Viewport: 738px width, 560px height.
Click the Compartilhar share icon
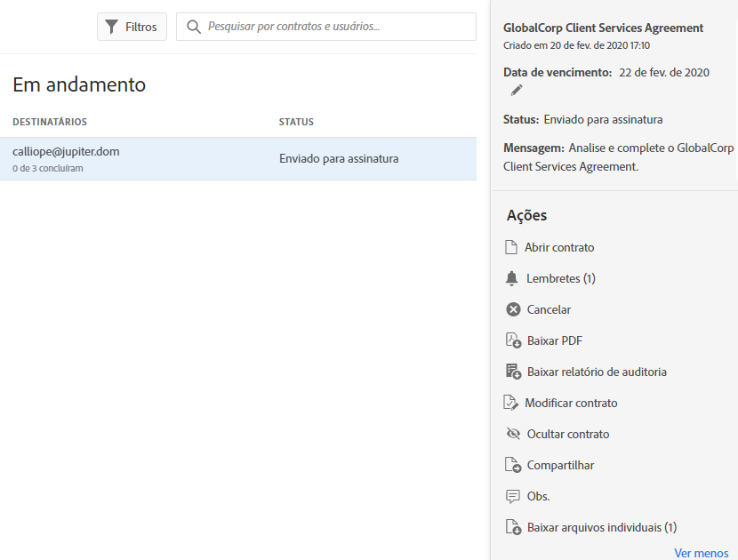tap(513, 465)
